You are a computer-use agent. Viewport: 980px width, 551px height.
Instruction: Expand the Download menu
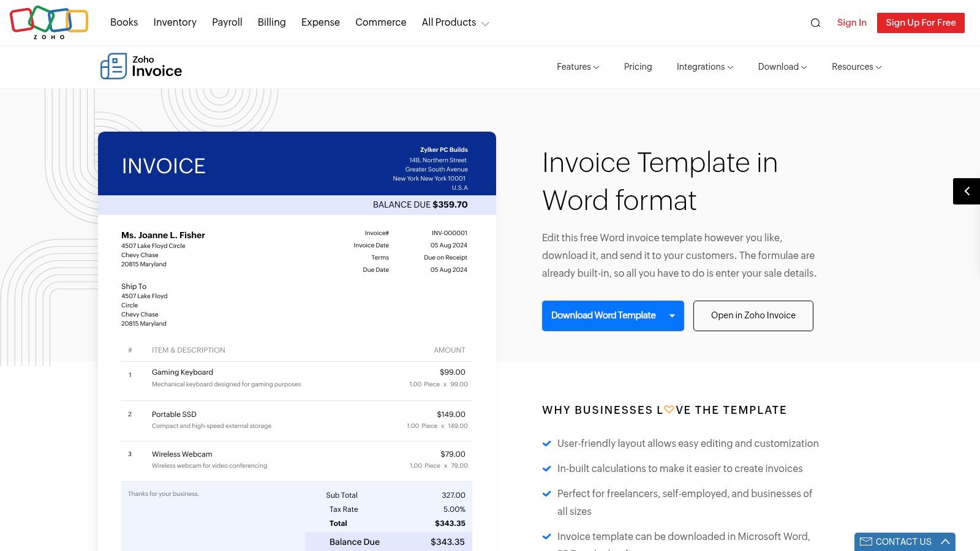782,67
